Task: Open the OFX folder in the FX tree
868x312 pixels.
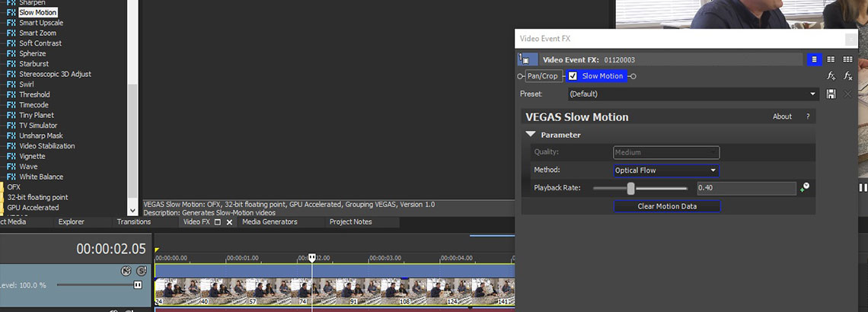Action: pos(14,187)
